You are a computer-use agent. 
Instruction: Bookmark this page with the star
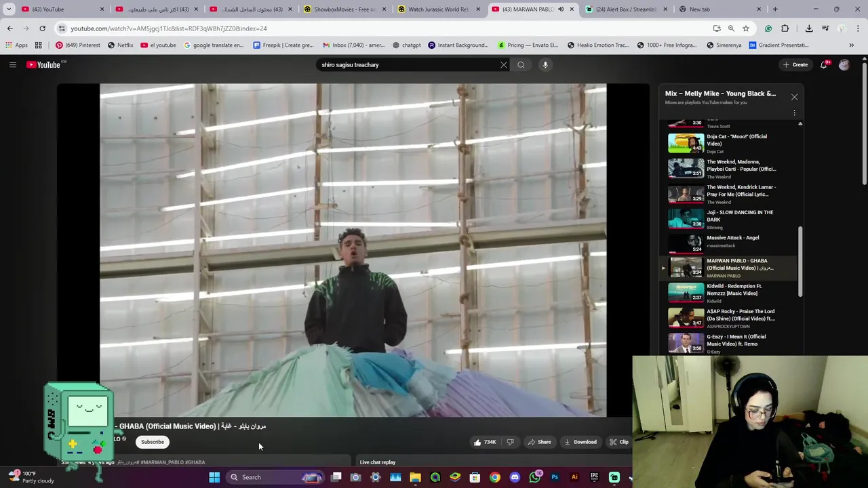click(x=745, y=28)
